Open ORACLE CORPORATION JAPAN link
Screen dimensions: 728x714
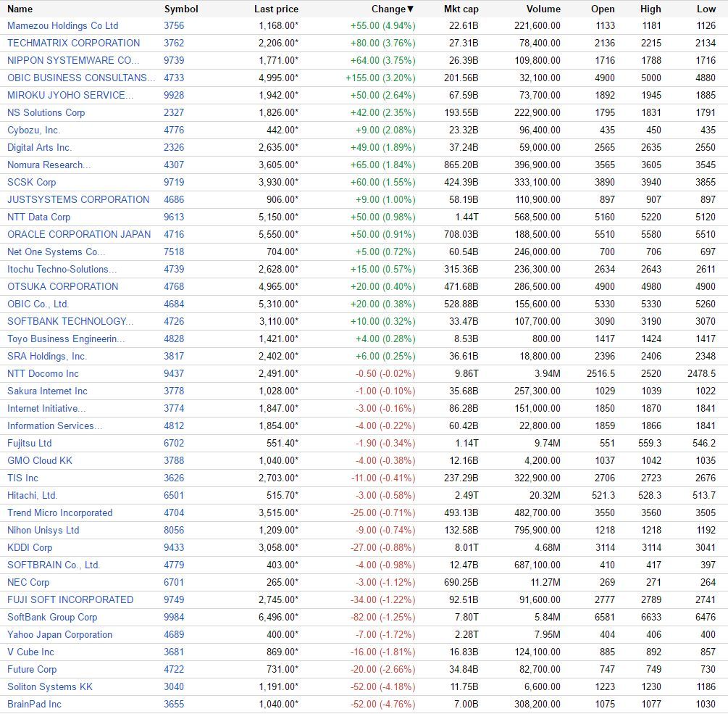[x=79, y=234]
